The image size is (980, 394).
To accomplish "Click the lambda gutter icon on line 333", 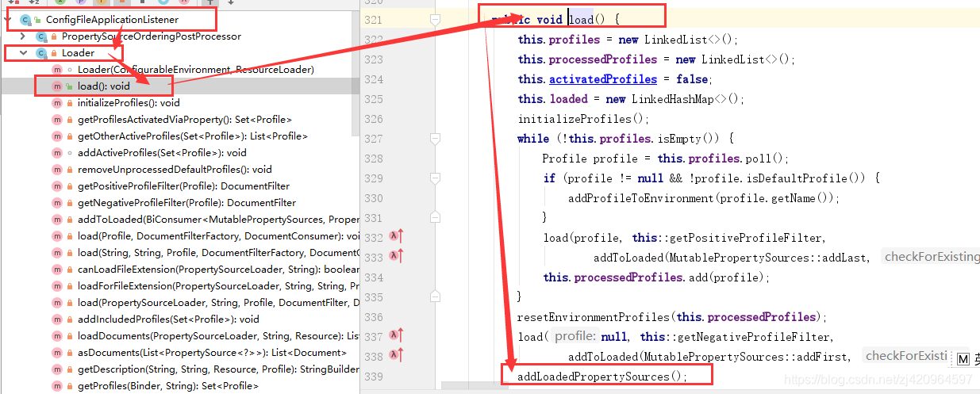I will (397, 255).
